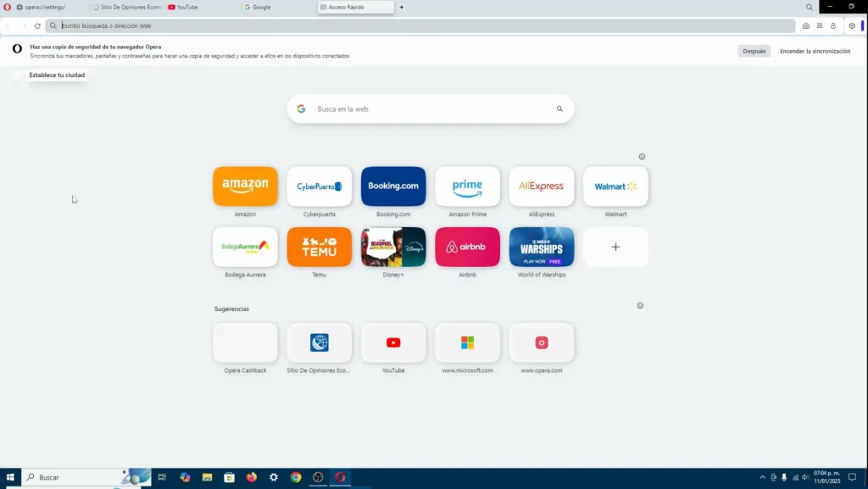This screenshot has height=489, width=868.
Task: Take a snapshot with camera icon
Action: [x=806, y=26]
